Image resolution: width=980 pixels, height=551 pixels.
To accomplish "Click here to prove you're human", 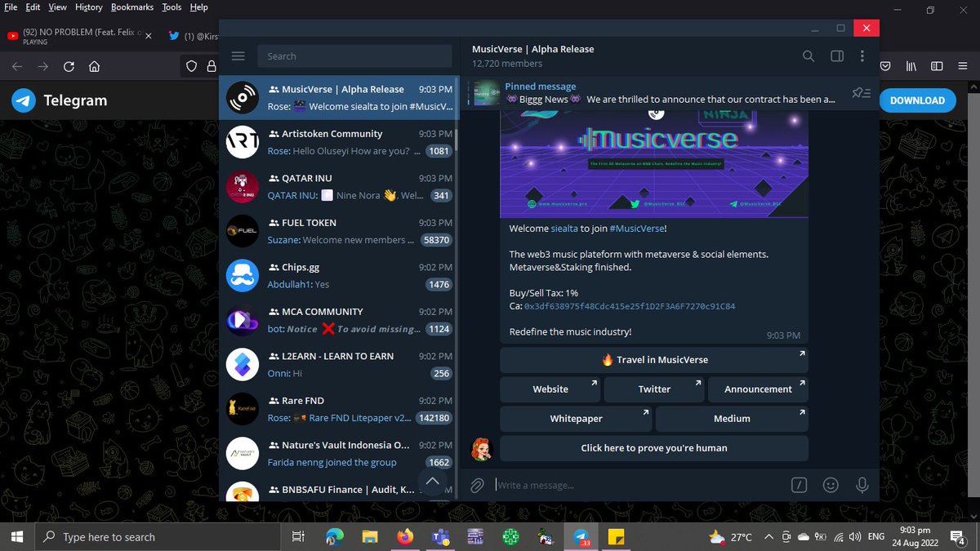I will coord(654,447).
